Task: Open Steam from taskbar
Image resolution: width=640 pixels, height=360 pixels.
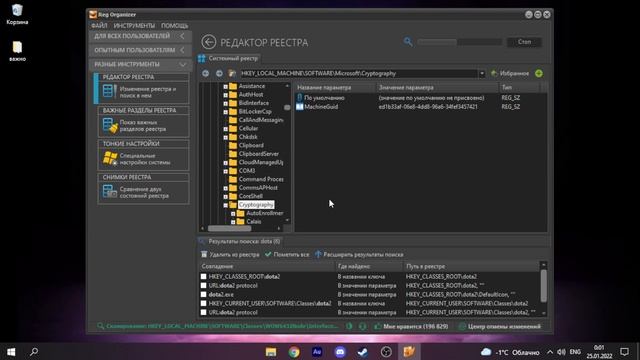Action: point(362,352)
